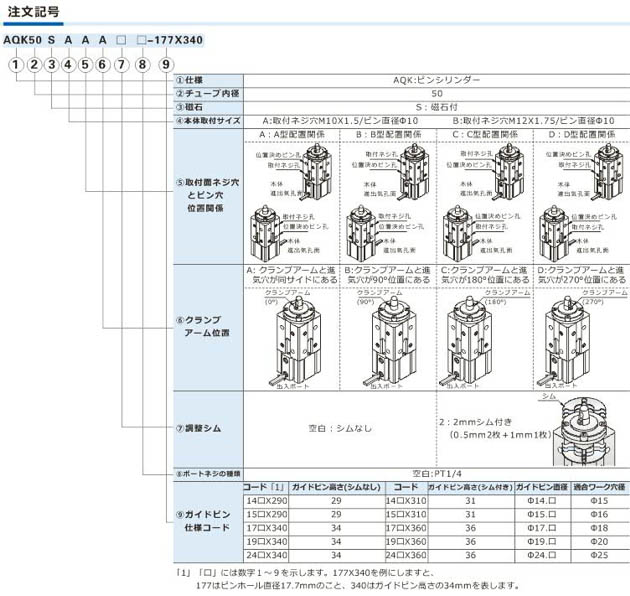Image resolution: width=630 pixels, height=596 pixels.
Task: Click the -177X340 suffix in the model code
Action: (175, 40)
